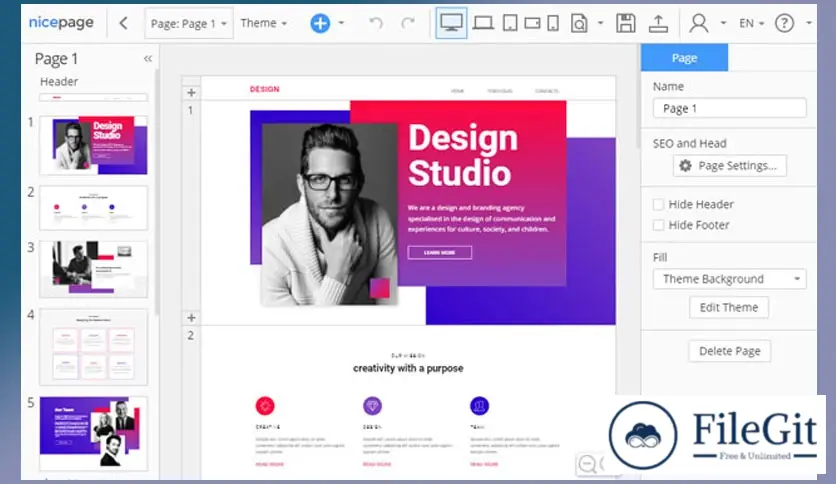Click Read More under Creative column
This screenshot has width=836, height=484.
tap(269, 465)
